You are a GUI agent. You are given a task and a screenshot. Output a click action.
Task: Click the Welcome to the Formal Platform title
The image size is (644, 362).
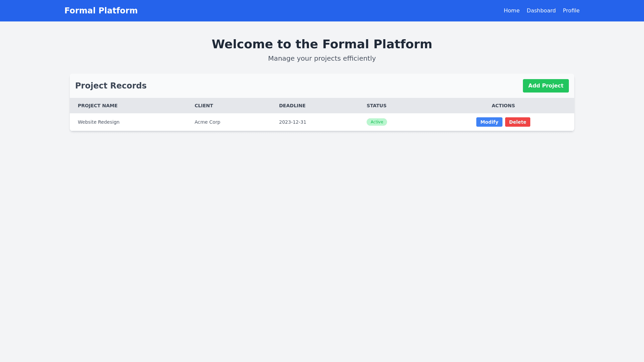322,44
